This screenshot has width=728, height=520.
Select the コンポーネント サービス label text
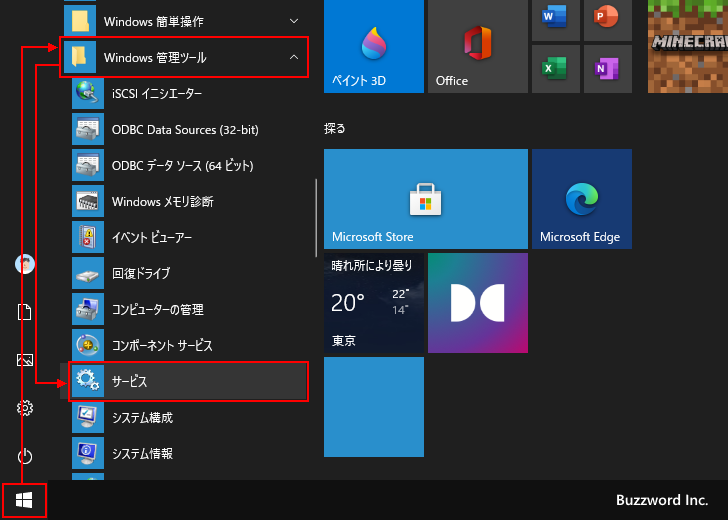162,345
